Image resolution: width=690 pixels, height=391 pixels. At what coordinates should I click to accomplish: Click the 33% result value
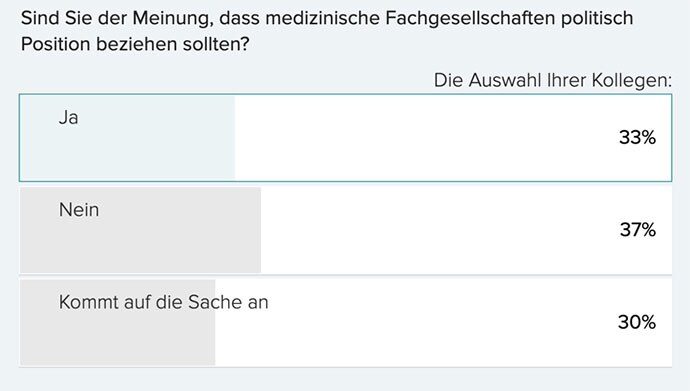point(637,138)
